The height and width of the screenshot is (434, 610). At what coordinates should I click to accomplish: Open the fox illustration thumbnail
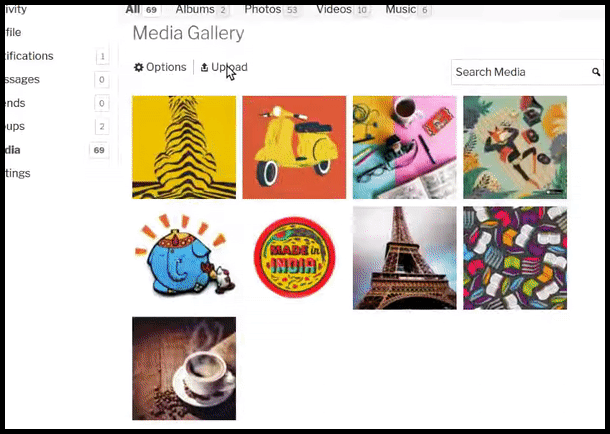tap(515, 147)
